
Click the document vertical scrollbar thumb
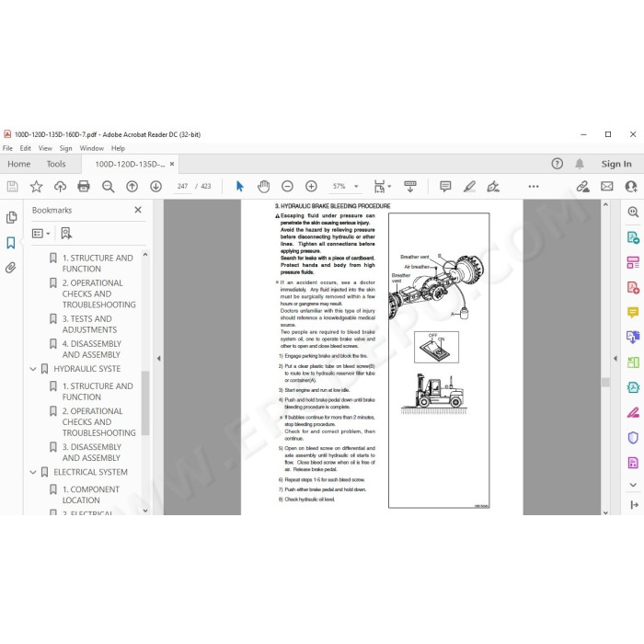coord(605,382)
